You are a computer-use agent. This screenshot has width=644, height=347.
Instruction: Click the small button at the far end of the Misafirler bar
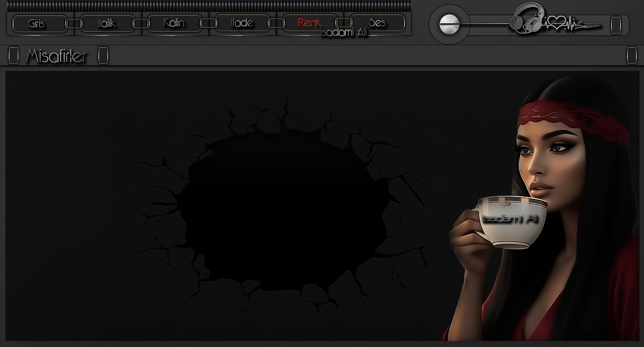pyautogui.click(x=632, y=56)
